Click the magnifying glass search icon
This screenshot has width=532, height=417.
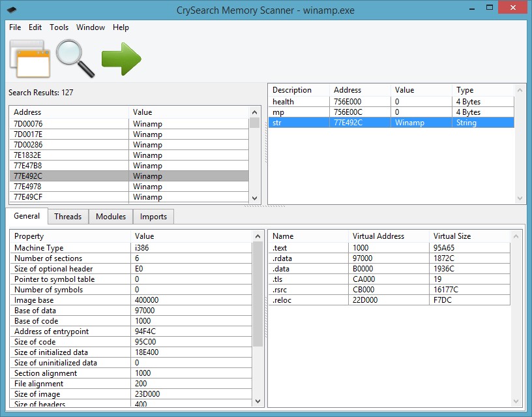74,59
